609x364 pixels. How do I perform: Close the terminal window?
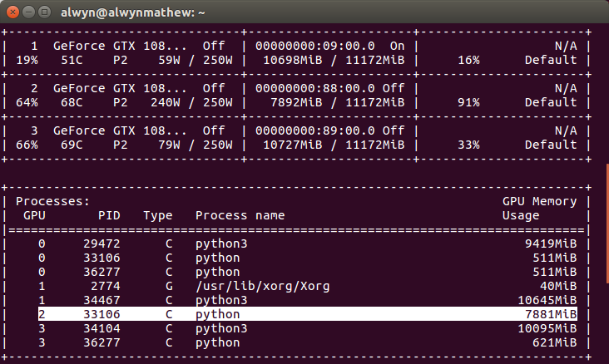[12, 12]
